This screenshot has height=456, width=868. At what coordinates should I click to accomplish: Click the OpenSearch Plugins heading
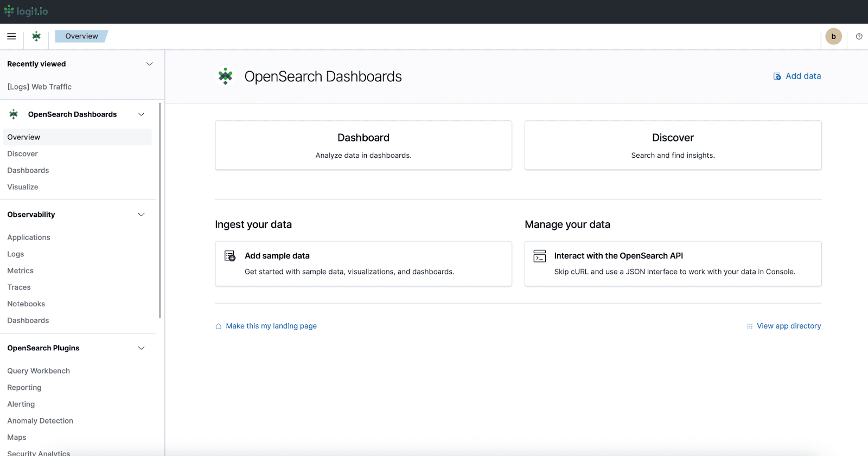[x=43, y=348]
